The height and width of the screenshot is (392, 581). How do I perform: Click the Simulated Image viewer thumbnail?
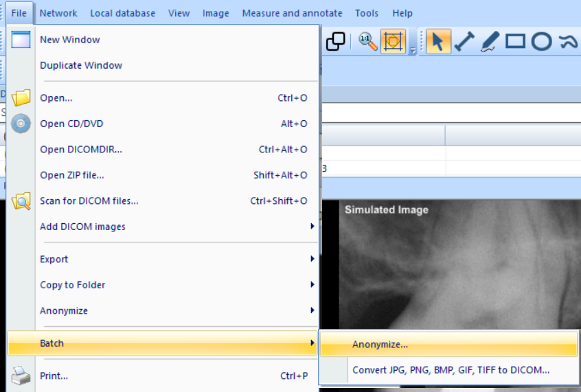460,264
